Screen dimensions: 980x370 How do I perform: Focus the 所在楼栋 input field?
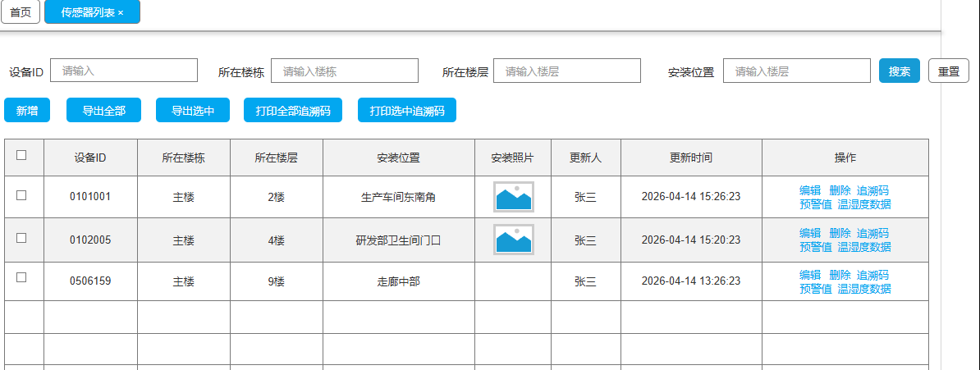click(345, 71)
